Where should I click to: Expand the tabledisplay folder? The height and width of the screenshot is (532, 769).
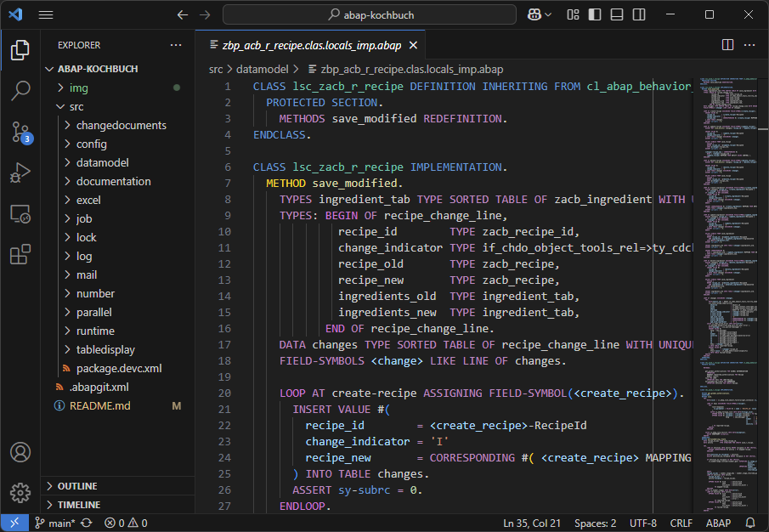119,349
